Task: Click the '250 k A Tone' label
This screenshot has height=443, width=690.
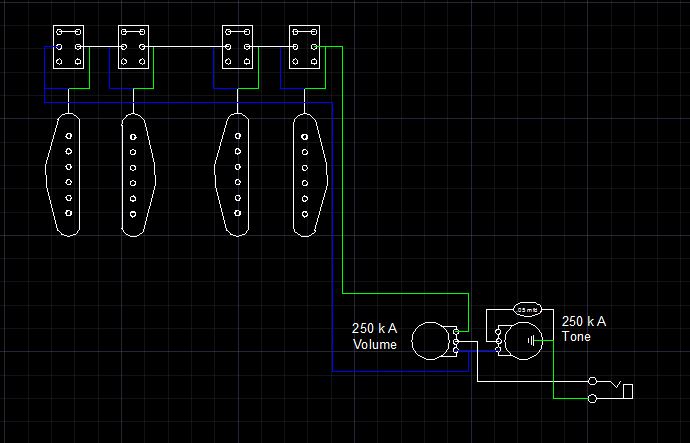Action: click(584, 329)
